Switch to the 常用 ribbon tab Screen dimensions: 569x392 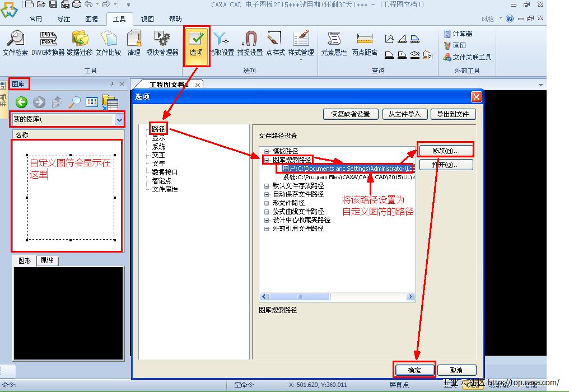click(x=36, y=19)
